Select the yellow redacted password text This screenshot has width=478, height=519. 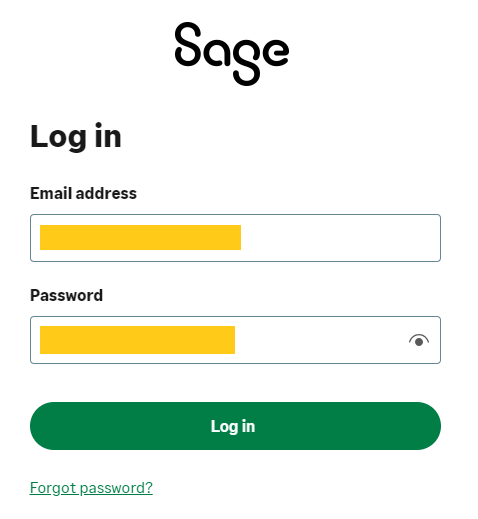click(137, 340)
